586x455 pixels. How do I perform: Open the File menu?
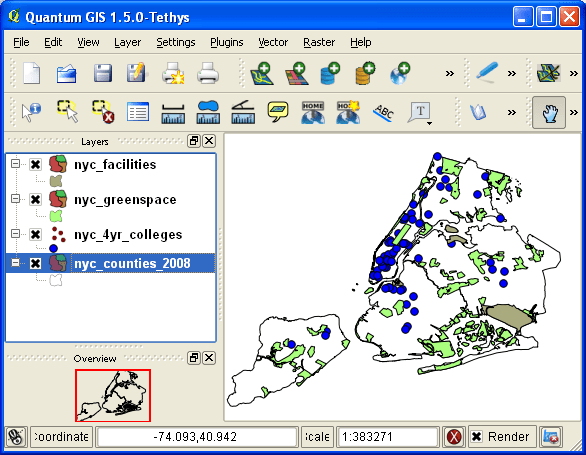coord(21,42)
